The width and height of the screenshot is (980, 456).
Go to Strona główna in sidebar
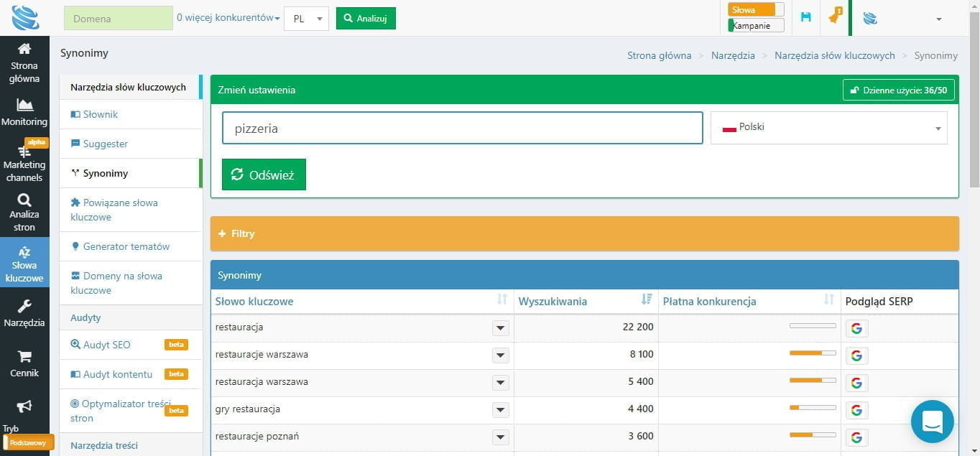24,62
